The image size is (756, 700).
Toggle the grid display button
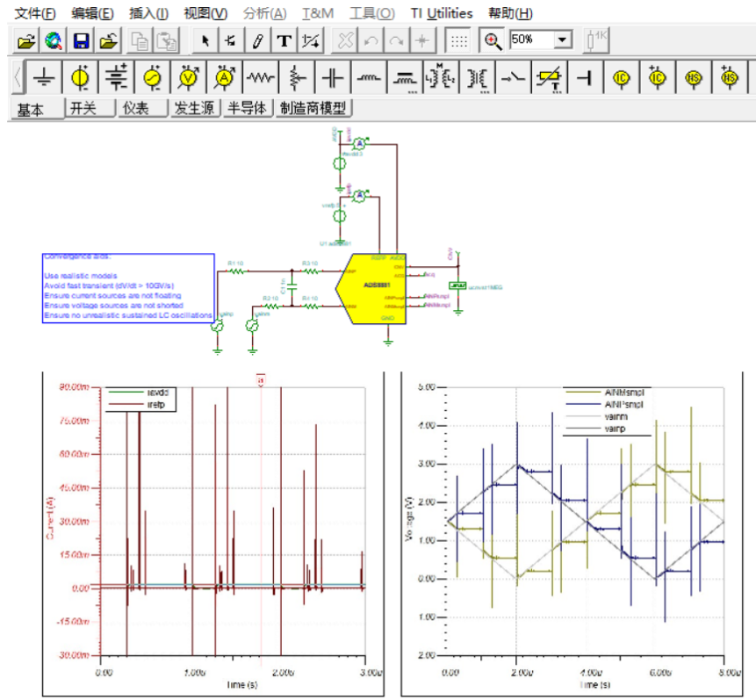tap(457, 40)
